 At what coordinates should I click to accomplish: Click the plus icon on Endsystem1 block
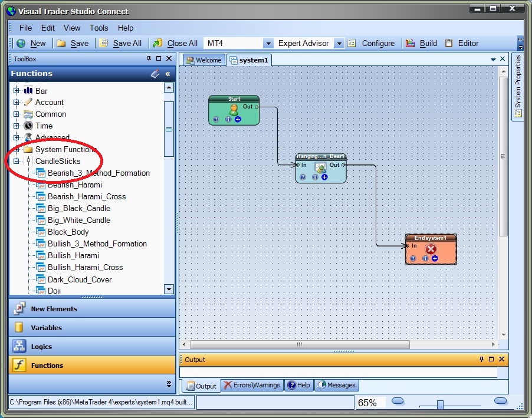pos(435,259)
